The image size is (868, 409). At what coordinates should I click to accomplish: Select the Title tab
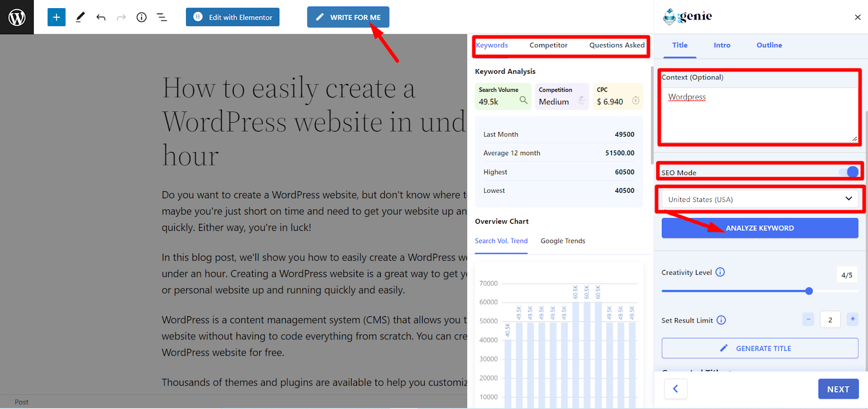[680, 45]
